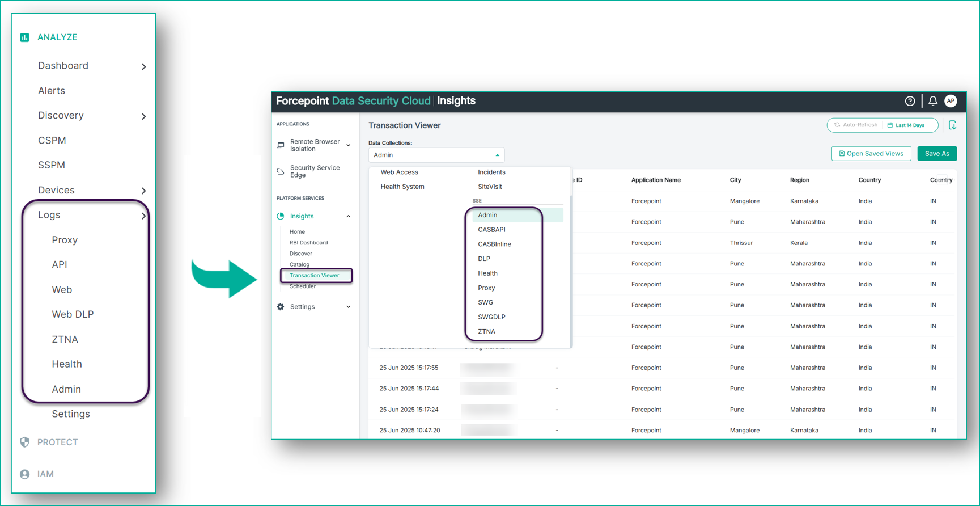
Task: Click the Save As button
Action: click(937, 154)
